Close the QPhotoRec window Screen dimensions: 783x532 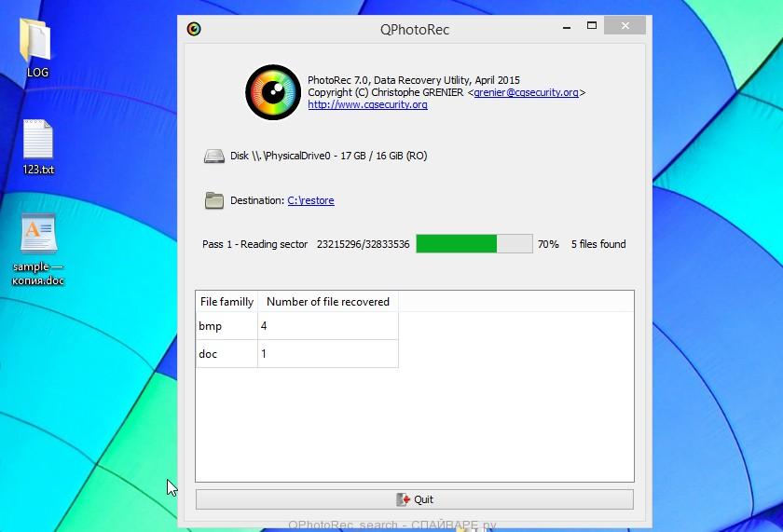(625, 25)
